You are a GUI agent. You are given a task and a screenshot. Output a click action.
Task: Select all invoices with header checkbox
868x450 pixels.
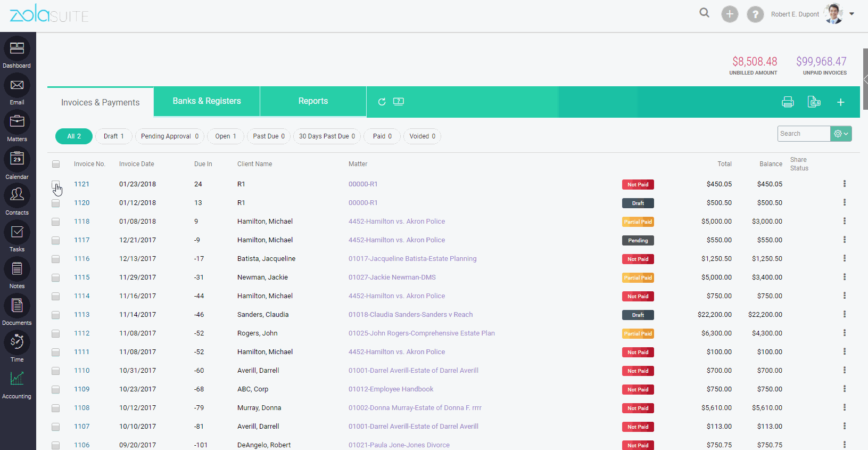click(56, 164)
